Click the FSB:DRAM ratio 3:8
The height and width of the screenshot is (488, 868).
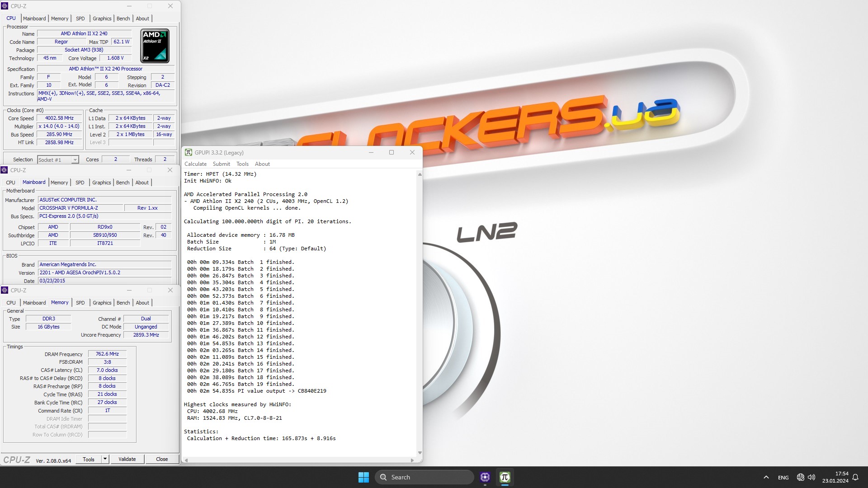tap(107, 362)
